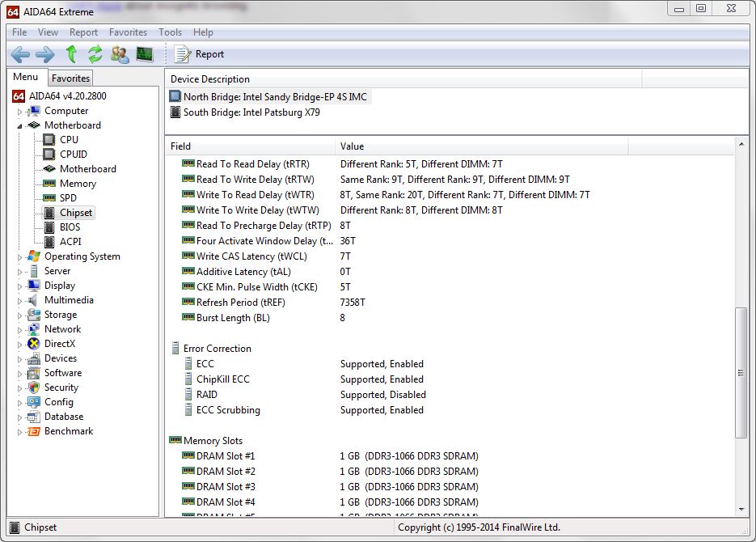The height and width of the screenshot is (542, 756).
Task: Expand the DirectX tree node
Action: (19, 345)
